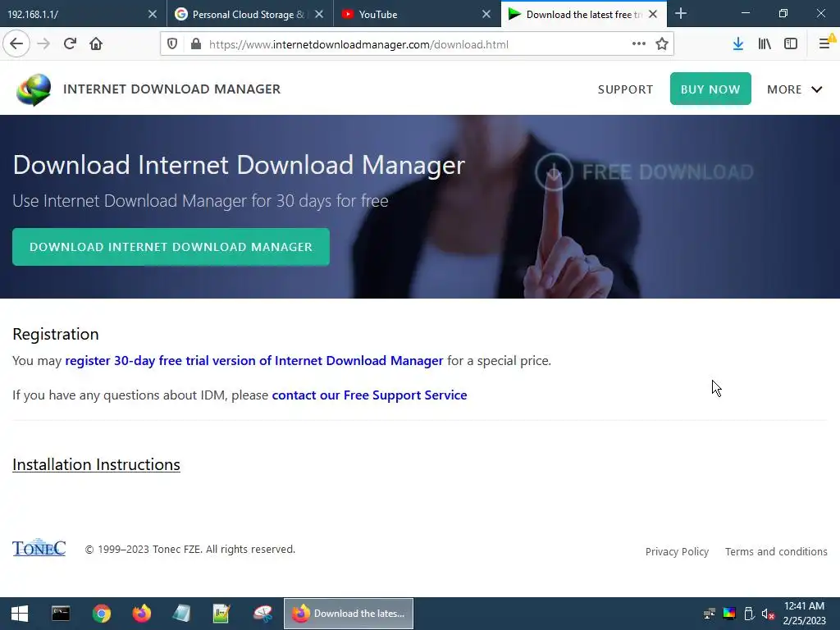Open the Windows Start menu
This screenshot has height=630, width=840.
[x=20, y=614]
